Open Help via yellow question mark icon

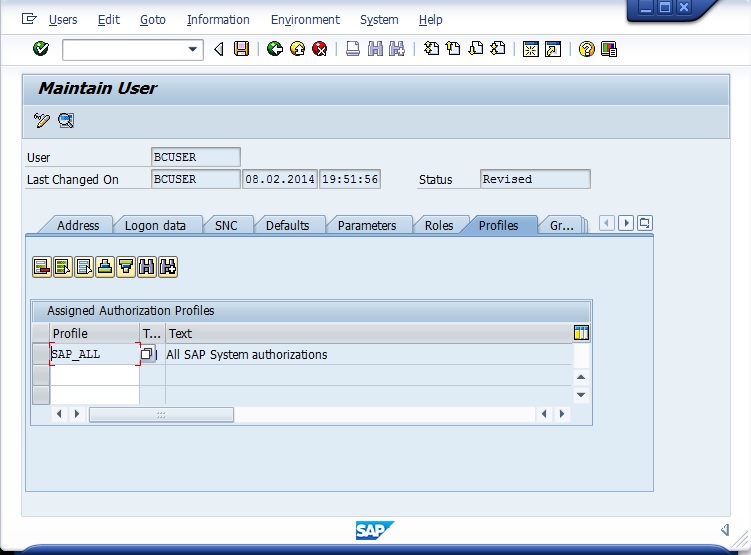click(586, 49)
